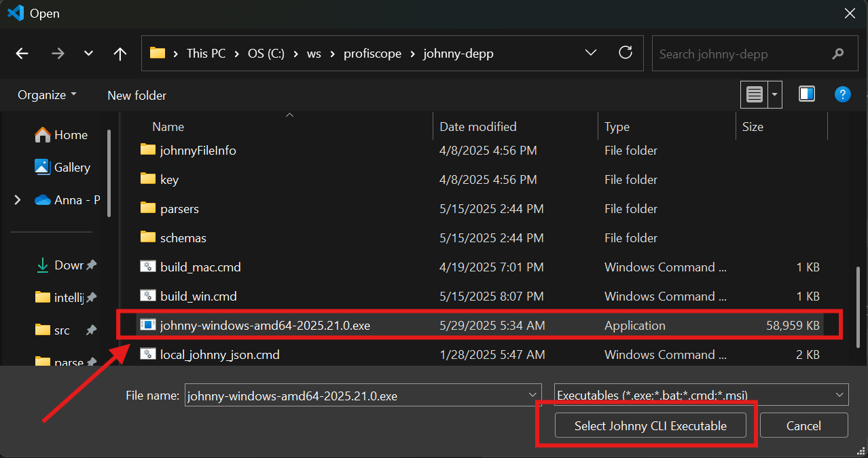Expand the chevron after profiscope
Screen dimensions: 868x458
pyautogui.click(x=412, y=54)
